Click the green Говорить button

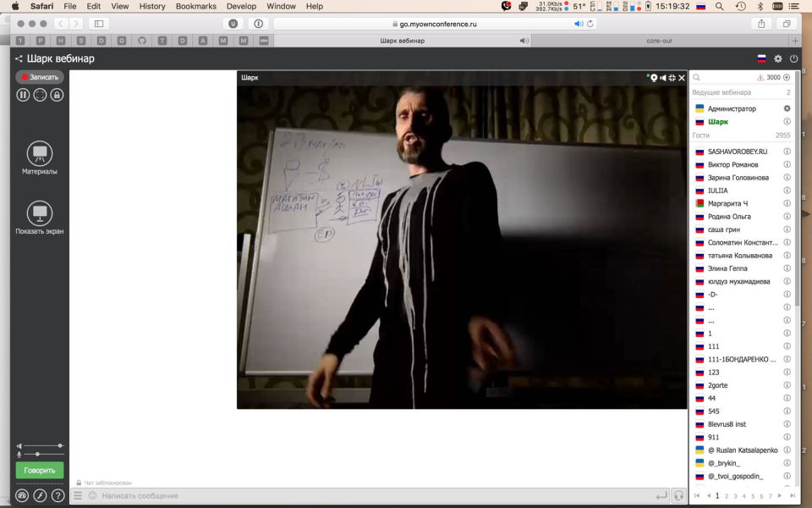coord(40,470)
